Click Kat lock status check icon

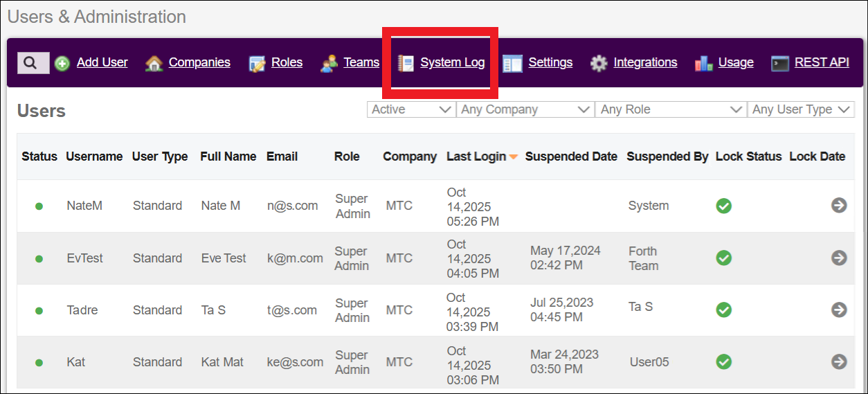point(724,361)
